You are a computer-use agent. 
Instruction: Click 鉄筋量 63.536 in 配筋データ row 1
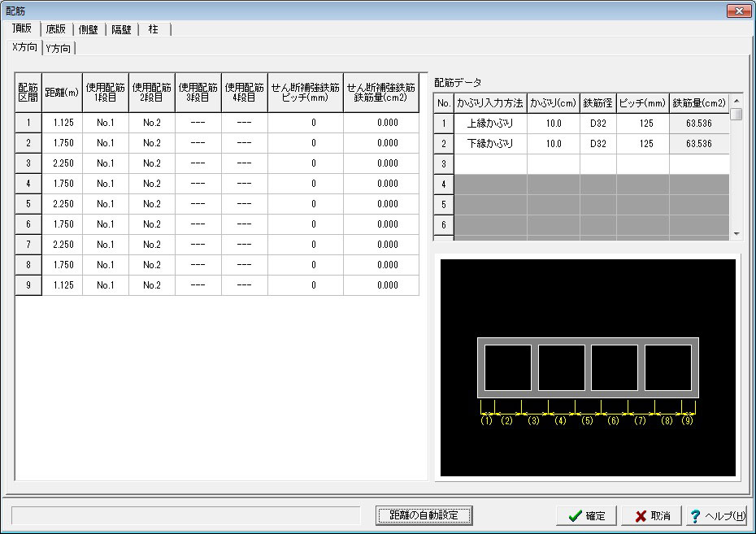pos(699,124)
